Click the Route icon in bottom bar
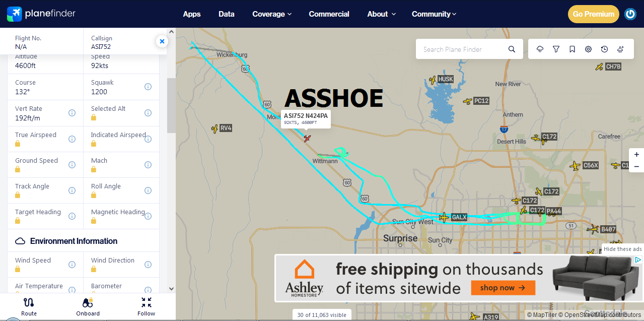Screen dimensions: 644x321 point(29,306)
